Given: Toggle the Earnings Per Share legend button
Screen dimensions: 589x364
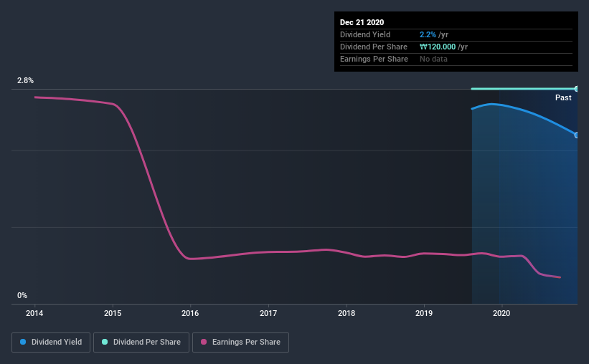Looking at the screenshot, I should click(240, 343).
